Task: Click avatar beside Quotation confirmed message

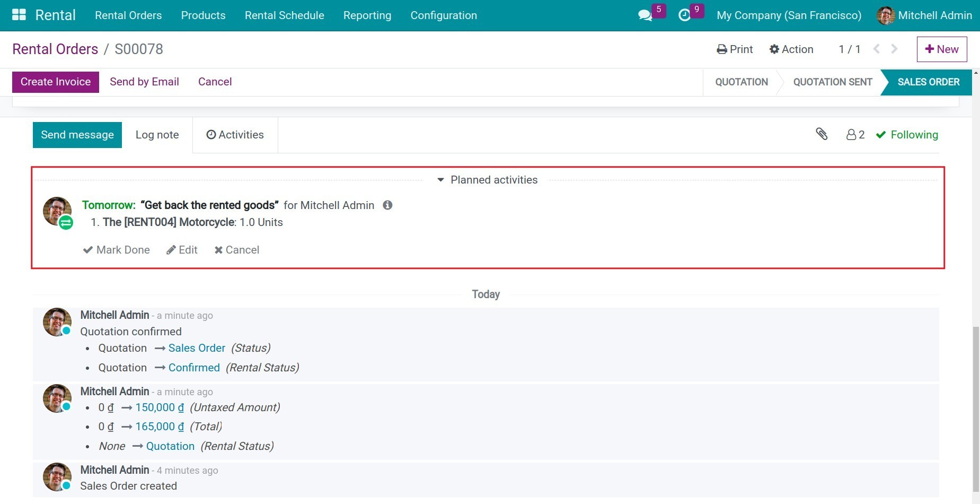Action: click(57, 322)
